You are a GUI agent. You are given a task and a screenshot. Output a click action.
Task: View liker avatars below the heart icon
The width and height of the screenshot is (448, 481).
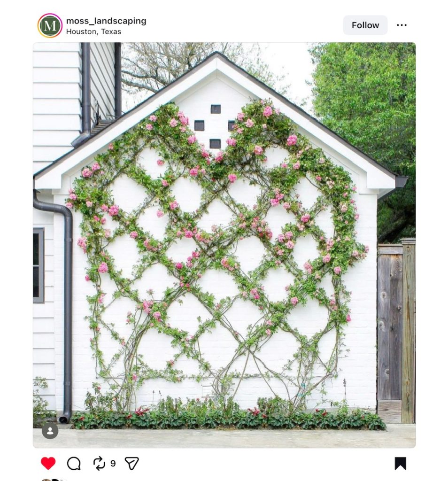click(x=54, y=480)
